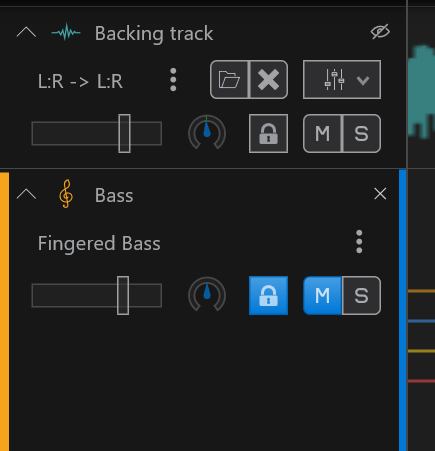
Task: Click the Backing track waveform icon
Action: 66,32
